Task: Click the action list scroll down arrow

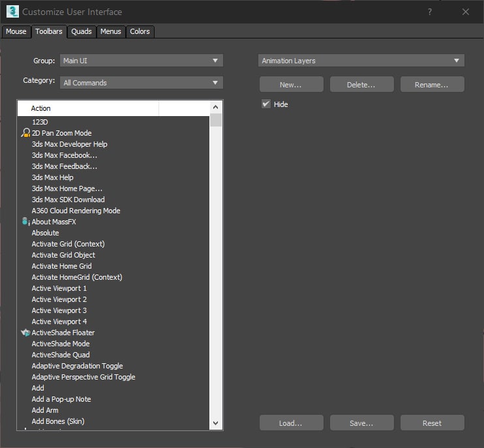Action: [x=216, y=423]
